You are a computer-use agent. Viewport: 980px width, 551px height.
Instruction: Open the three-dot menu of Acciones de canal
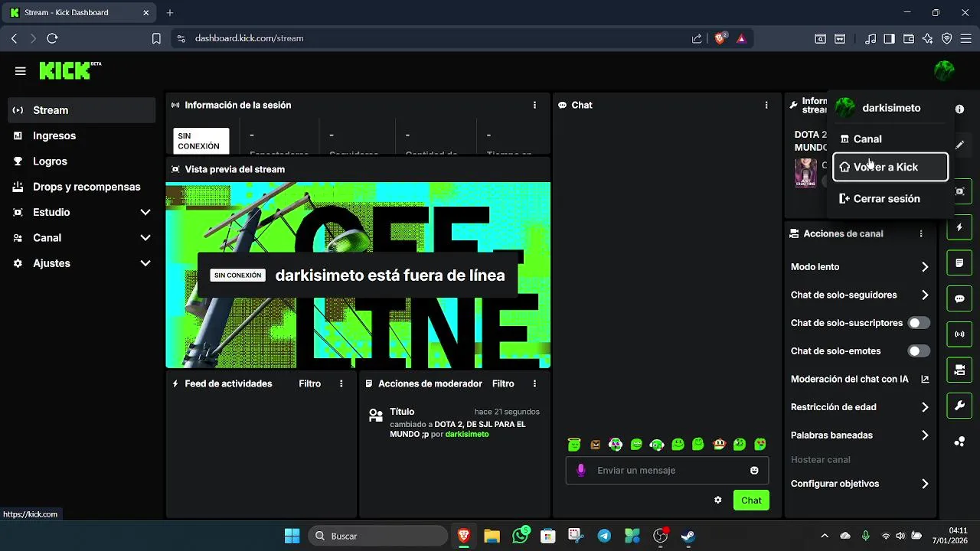pyautogui.click(x=921, y=233)
